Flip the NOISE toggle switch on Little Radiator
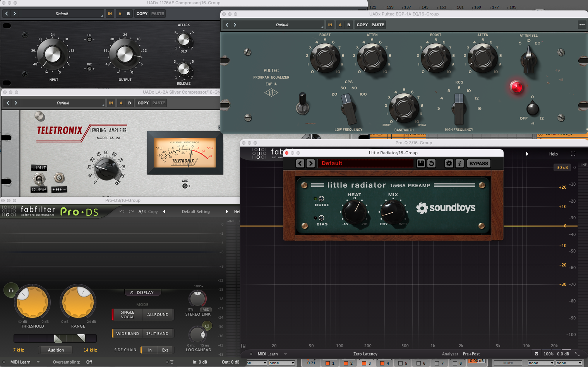 [x=321, y=199]
